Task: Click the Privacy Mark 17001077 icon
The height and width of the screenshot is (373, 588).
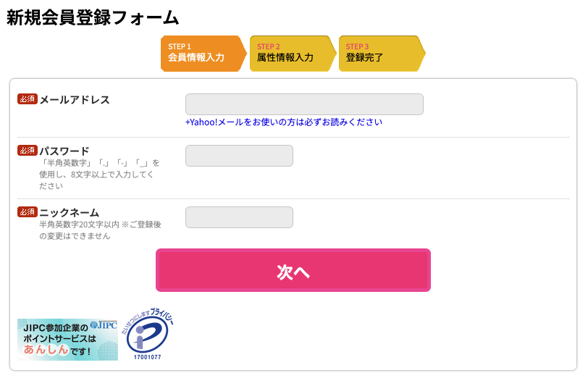Action: 148,334
